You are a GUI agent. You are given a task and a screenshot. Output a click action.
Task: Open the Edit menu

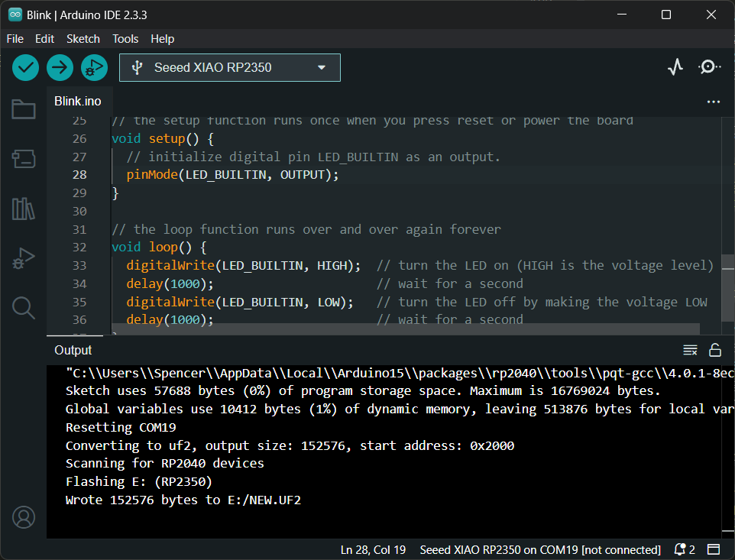coord(44,39)
